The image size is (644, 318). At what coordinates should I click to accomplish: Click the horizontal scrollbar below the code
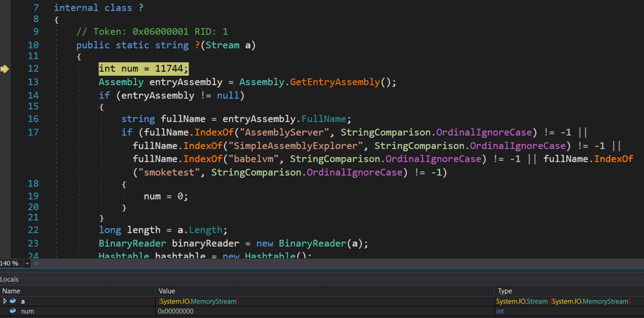tap(326, 263)
